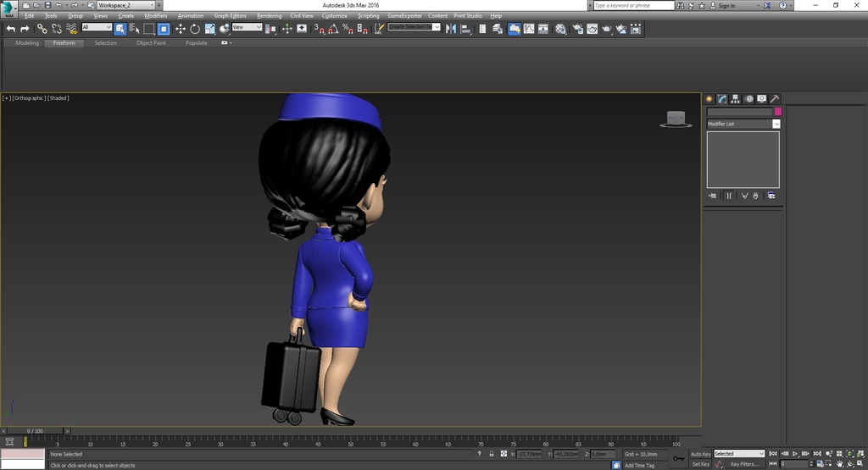Toggle Absolute/Offset transform type-in mode
The image size is (868, 470).
tap(504, 454)
